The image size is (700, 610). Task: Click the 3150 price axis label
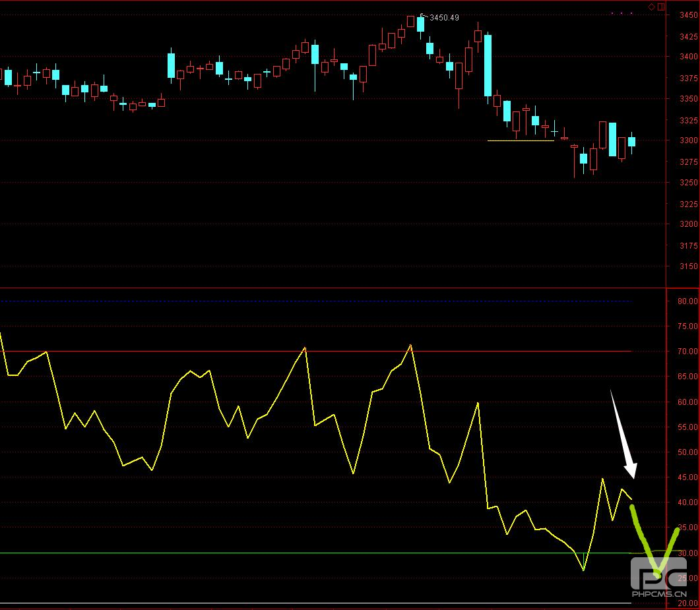pyautogui.click(x=688, y=266)
